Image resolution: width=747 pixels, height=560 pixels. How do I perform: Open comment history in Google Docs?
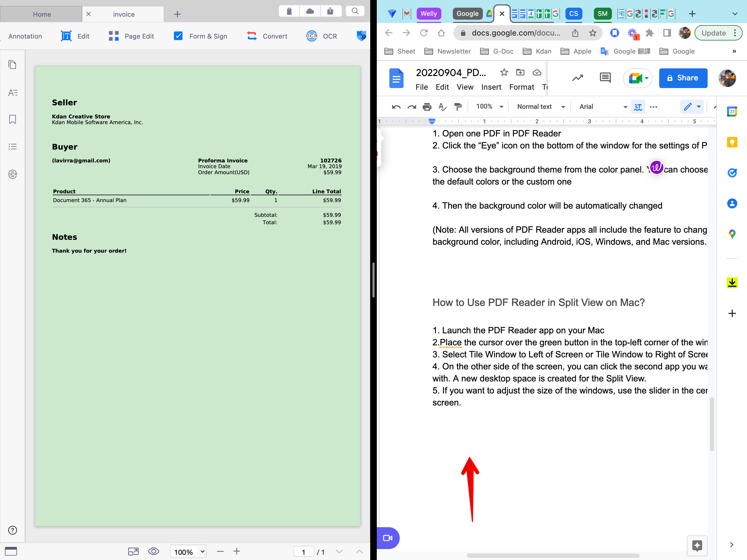605,78
